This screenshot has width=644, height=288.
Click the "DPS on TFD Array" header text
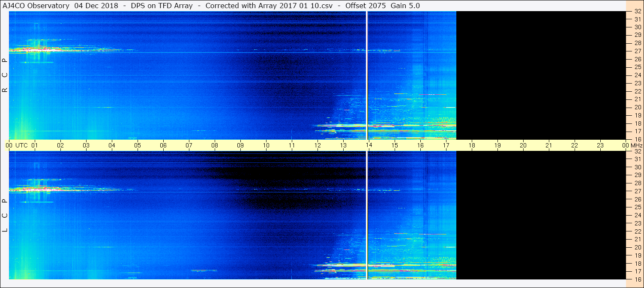click(162, 6)
